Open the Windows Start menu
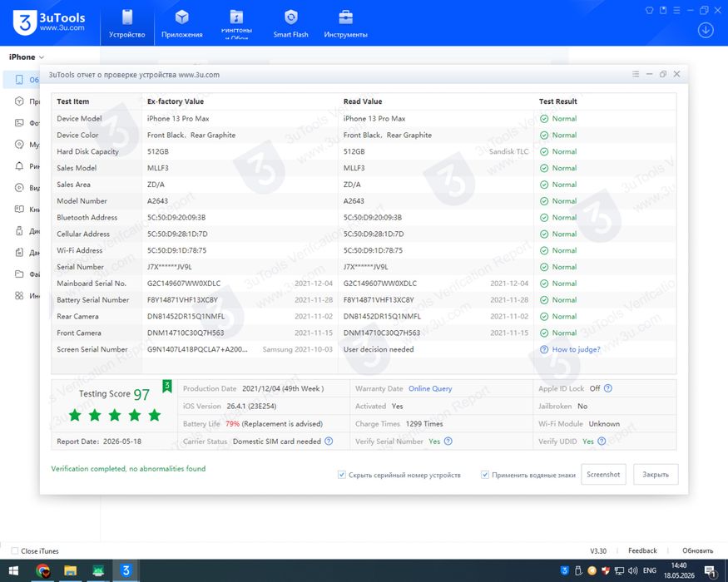 (x=13, y=570)
